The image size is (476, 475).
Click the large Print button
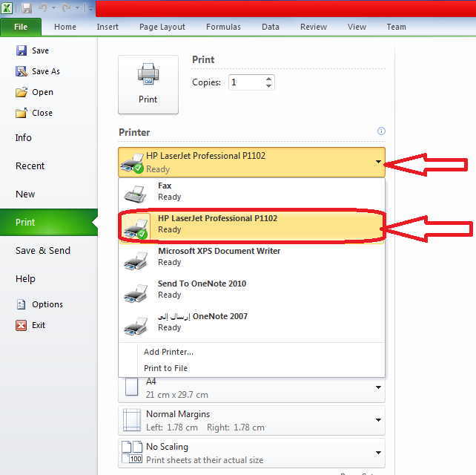point(148,85)
